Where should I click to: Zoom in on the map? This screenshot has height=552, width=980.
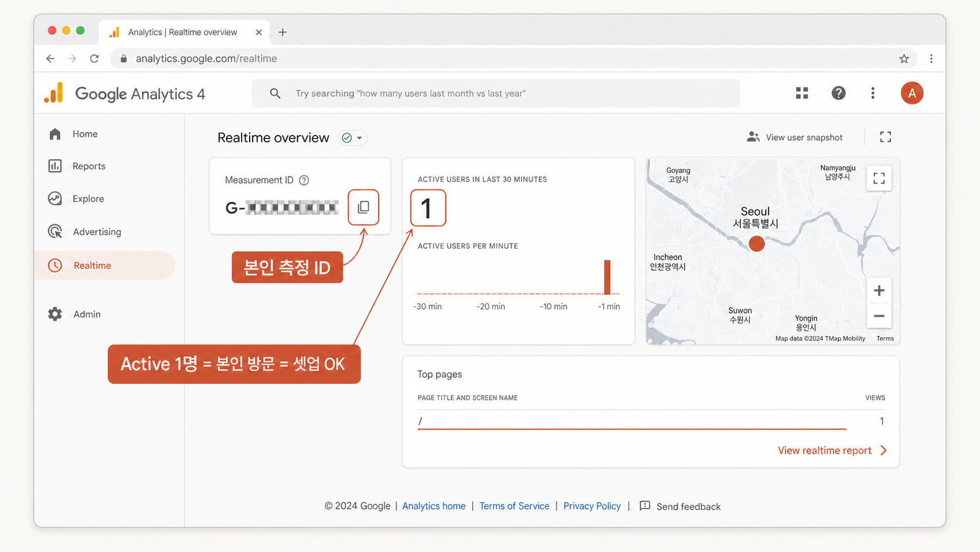(879, 290)
